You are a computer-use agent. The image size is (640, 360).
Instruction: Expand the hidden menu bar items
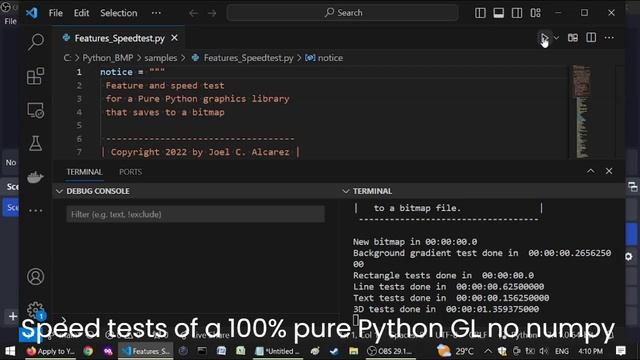tap(156, 13)
